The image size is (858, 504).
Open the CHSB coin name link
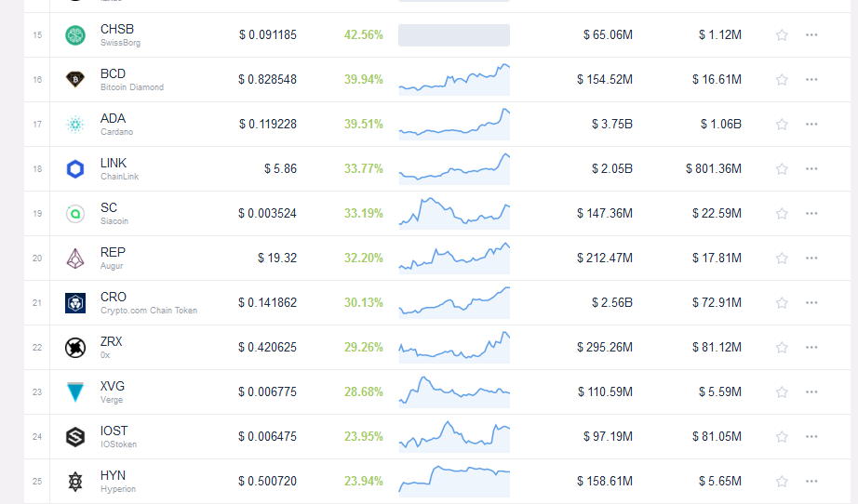(117, 29)
